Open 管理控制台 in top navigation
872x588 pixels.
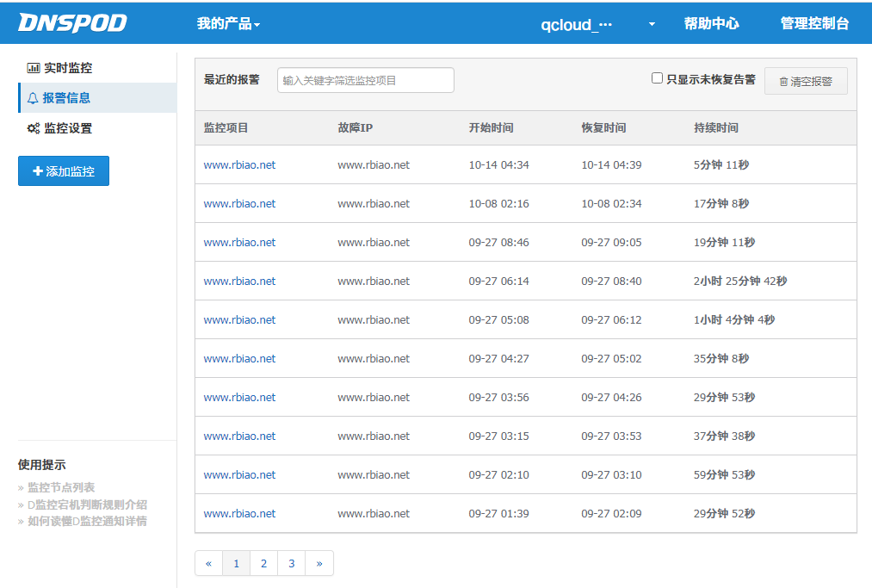click(x=814, y=24)
